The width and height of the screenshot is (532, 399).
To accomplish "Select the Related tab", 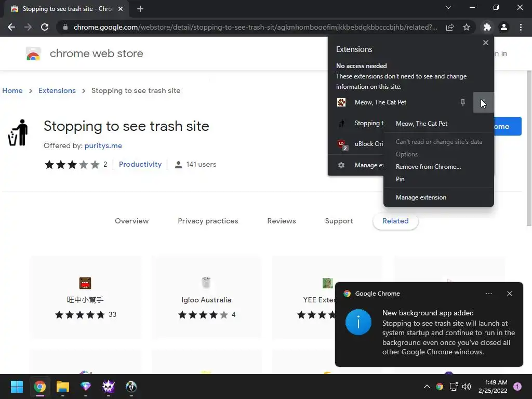I will point(395,221).
